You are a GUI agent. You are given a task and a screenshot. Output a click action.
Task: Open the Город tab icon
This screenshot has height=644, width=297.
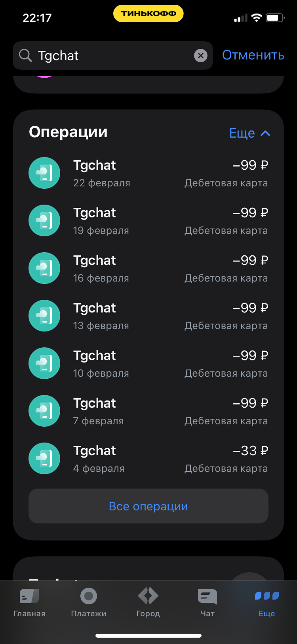click(x=148, y=596)
